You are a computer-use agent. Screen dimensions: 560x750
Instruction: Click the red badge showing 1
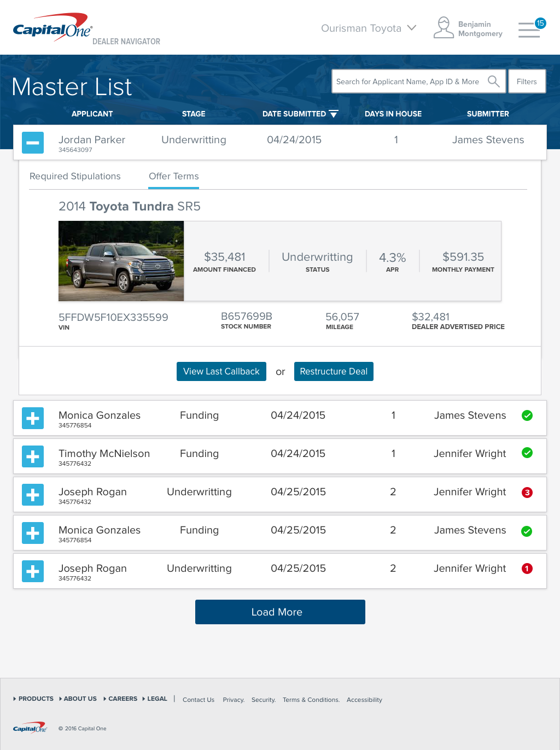pyautogui.click(x=527, y=569)
